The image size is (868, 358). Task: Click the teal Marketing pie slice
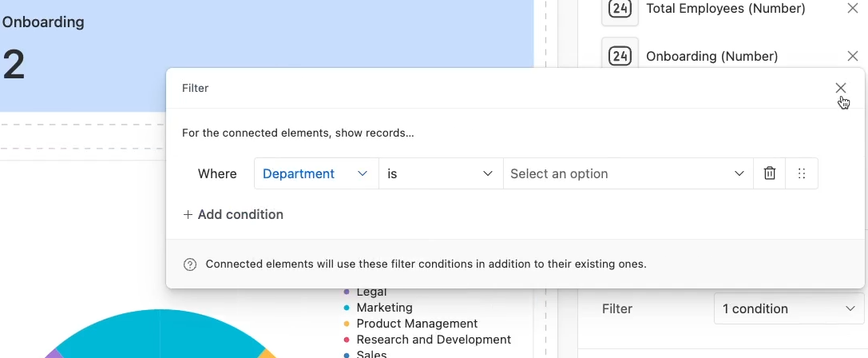coord(161,332)
